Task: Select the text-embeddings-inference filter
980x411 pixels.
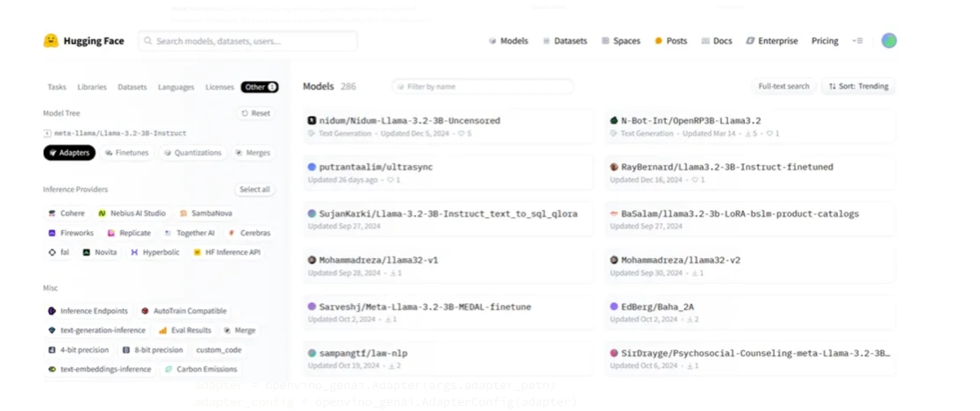Action: (100, 369)
